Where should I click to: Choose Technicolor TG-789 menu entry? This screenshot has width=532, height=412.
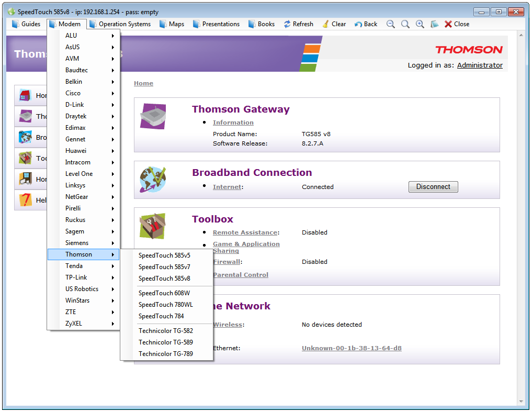[x=165, y=354]
